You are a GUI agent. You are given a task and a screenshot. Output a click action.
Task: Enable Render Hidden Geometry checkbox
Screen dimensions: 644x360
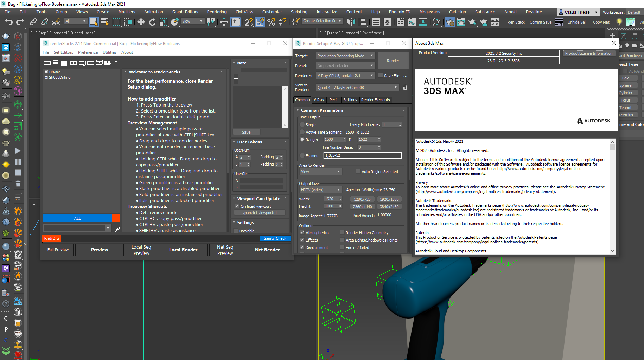click(342, 232)
